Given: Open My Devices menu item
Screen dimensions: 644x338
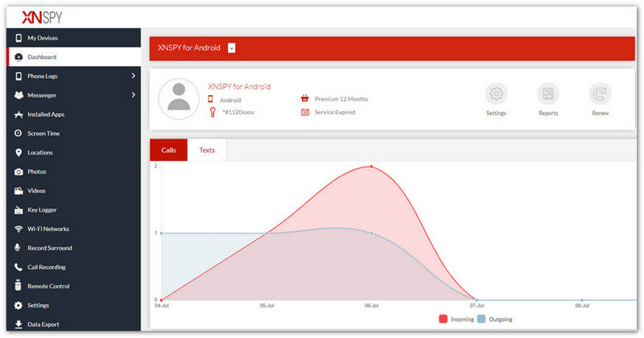Looking at the screenshot, I should pyautogui.click(x=73, y=38).
